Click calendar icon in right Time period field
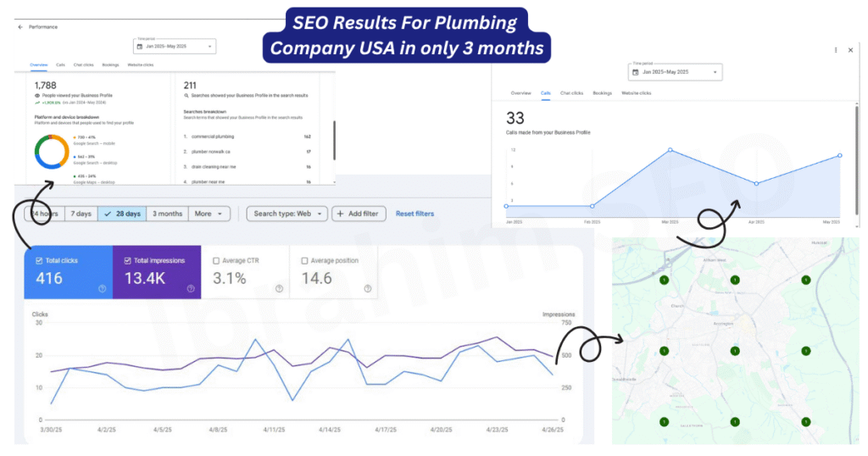Image resolution: width=868 pixels, height=456 pixels. [x=636, y=73]
